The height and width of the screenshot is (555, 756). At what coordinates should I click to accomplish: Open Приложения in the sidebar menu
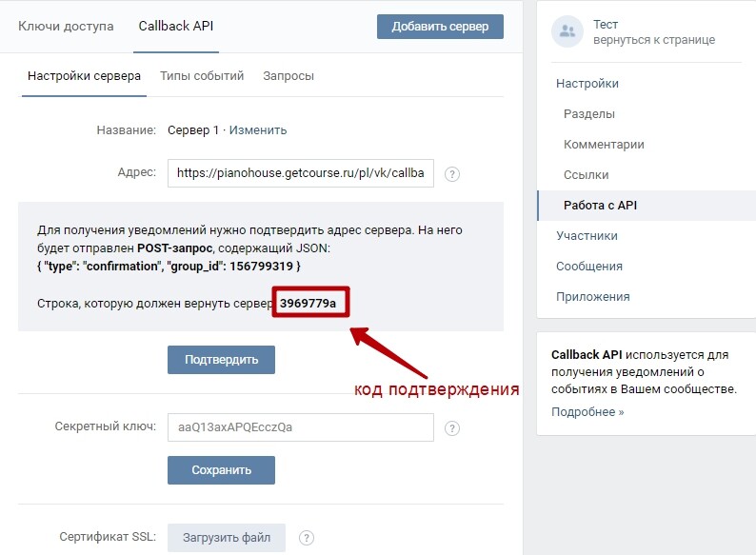point(593,297)
